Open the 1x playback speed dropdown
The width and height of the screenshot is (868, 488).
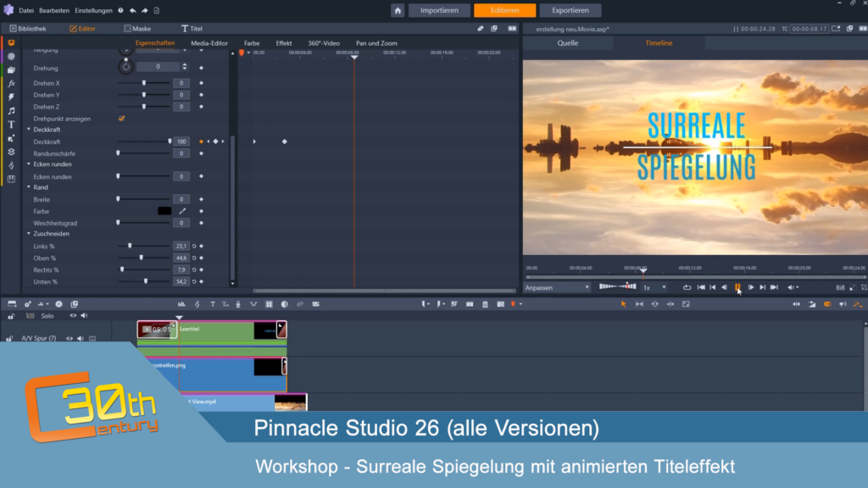tap(654, 288)
